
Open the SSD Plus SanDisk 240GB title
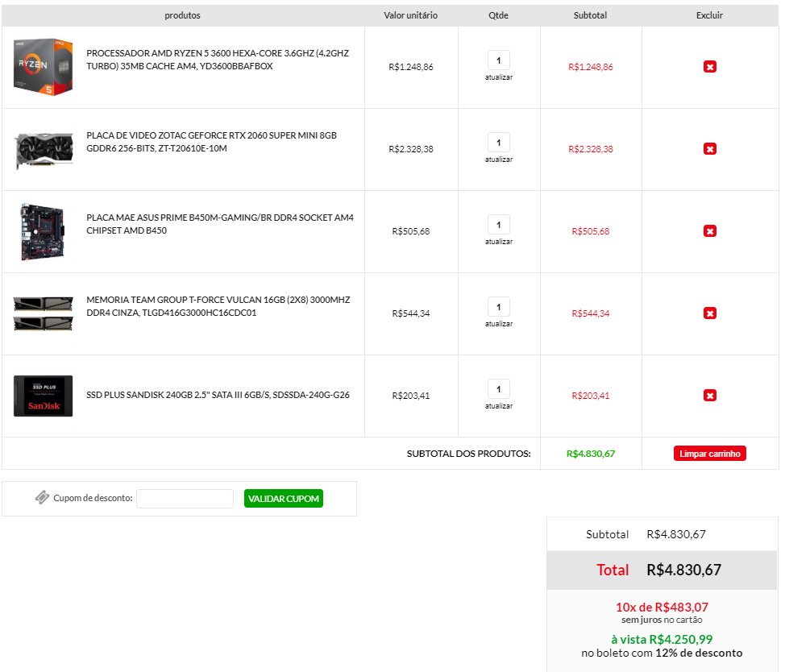(218, 395)
